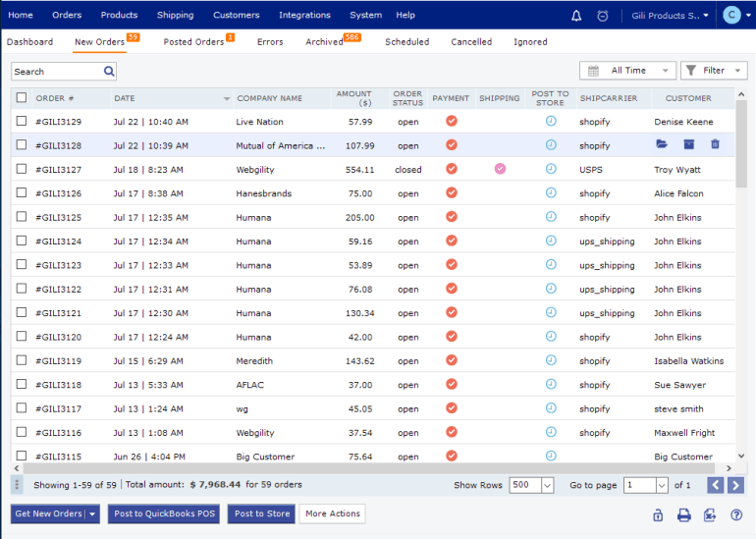This screenshot has height=539, width=756.
Task: Open the dropdown arrow beside user avatar
Action: pyautogui.click(x=748, y=16)
